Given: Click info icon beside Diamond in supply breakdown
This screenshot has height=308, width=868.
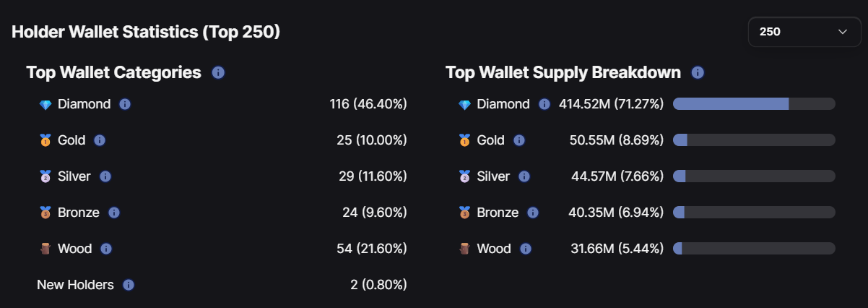Looking at the screenshot, I should pyautogui.click(x=544, y=104).
